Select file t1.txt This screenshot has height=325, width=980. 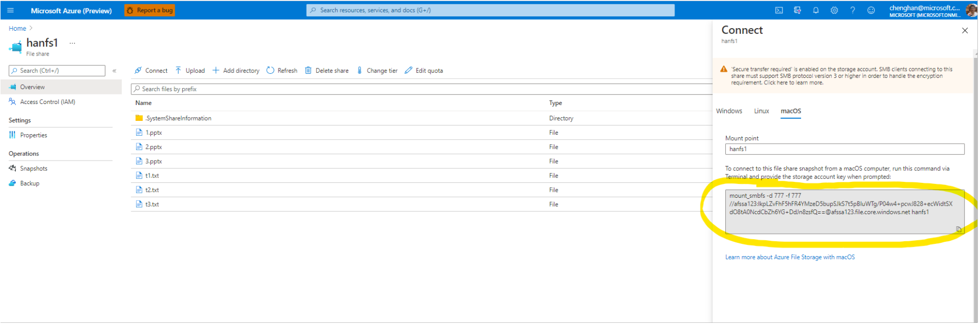(x=152, y=175)
